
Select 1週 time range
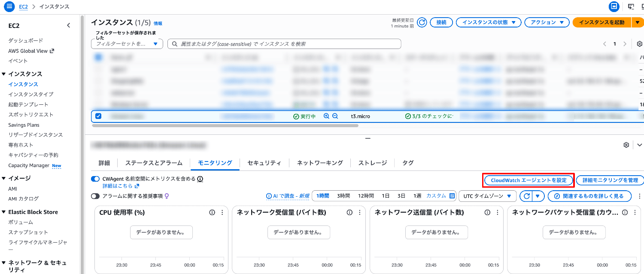pos(417,196)
